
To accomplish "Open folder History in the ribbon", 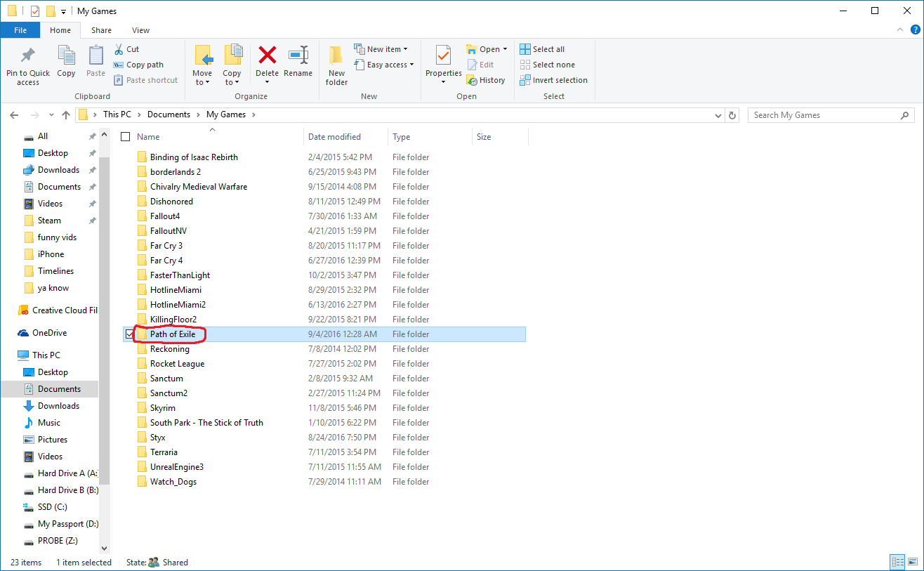I will [485, 80].
